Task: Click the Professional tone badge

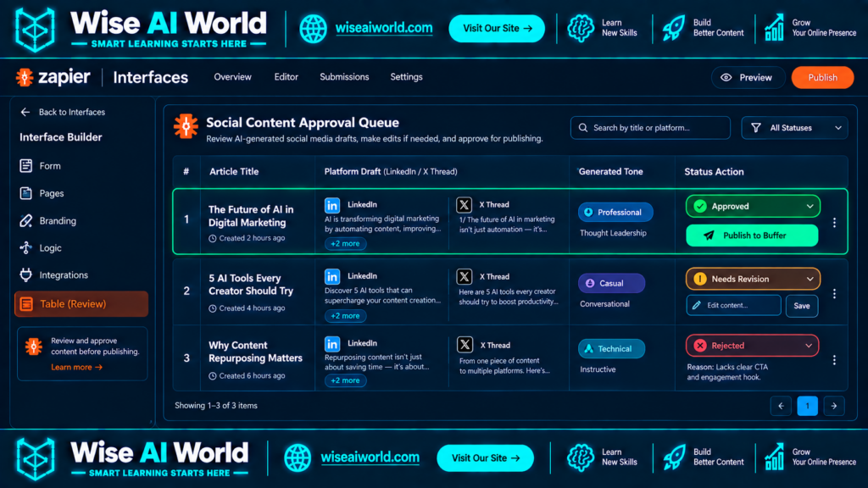Action: tap(615, 213)
